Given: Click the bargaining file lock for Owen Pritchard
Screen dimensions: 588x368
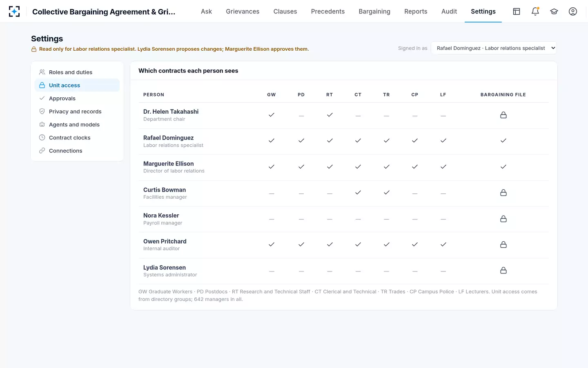Looking at the screenshot, I should pos(503,245).
